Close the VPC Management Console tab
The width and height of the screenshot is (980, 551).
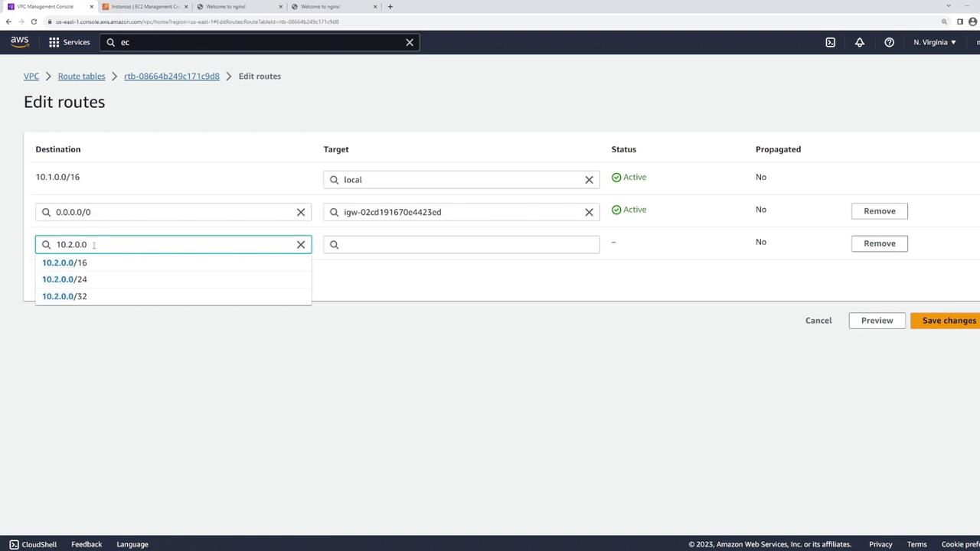[x=91, y=7]
